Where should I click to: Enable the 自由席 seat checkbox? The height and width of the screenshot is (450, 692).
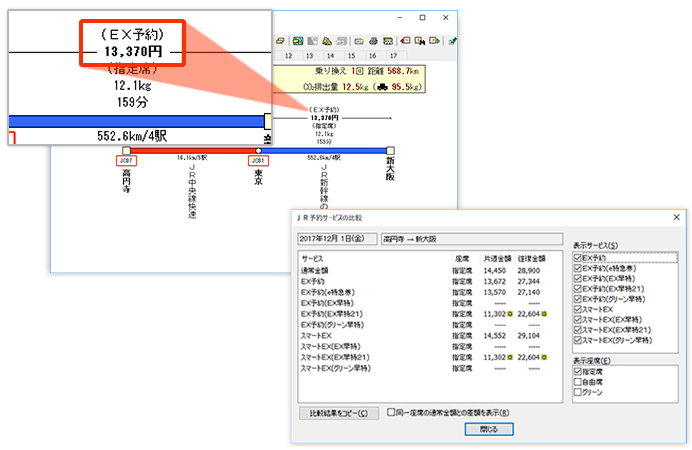tap(578, 382)
